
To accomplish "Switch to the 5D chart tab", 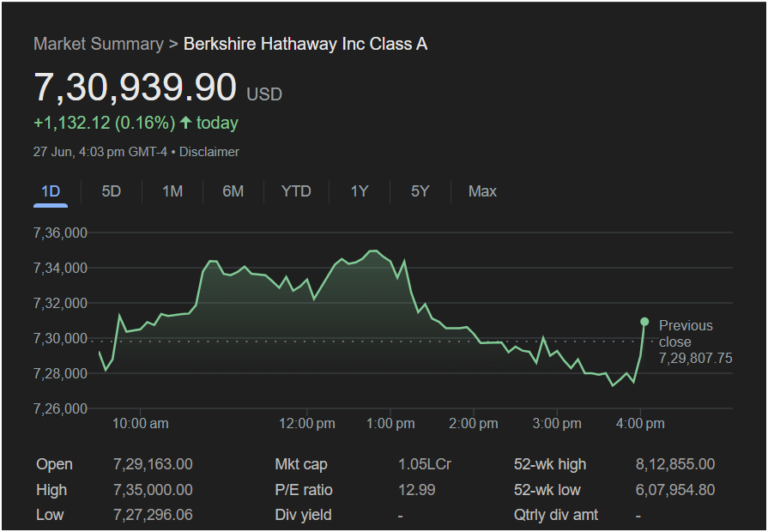I will click(112, 191).
